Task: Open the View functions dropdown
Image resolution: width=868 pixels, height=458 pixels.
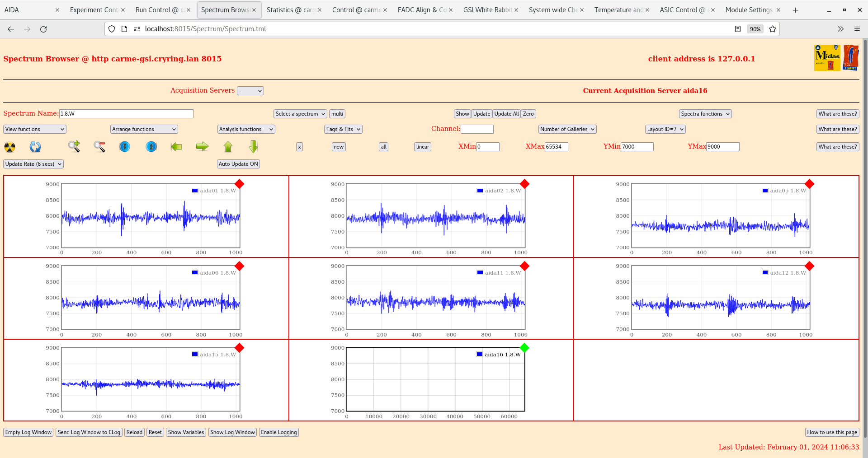Action: [34, 129]
